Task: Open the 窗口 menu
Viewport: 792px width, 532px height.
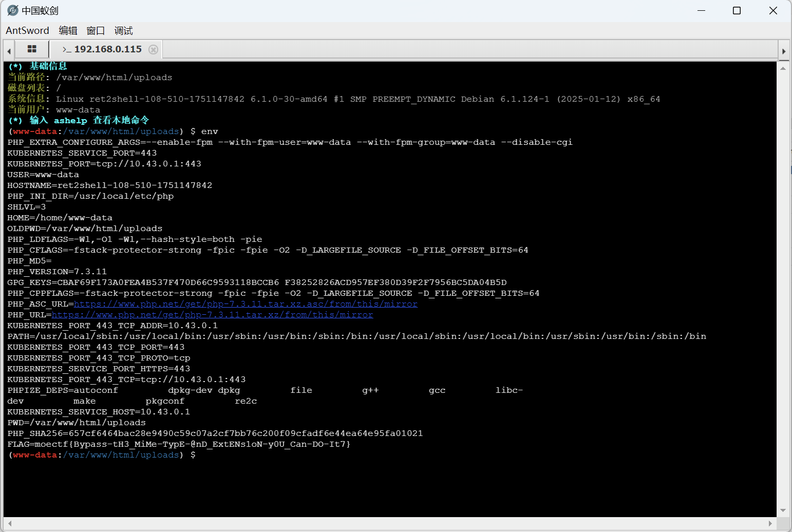Action: [x=96, y=31]
